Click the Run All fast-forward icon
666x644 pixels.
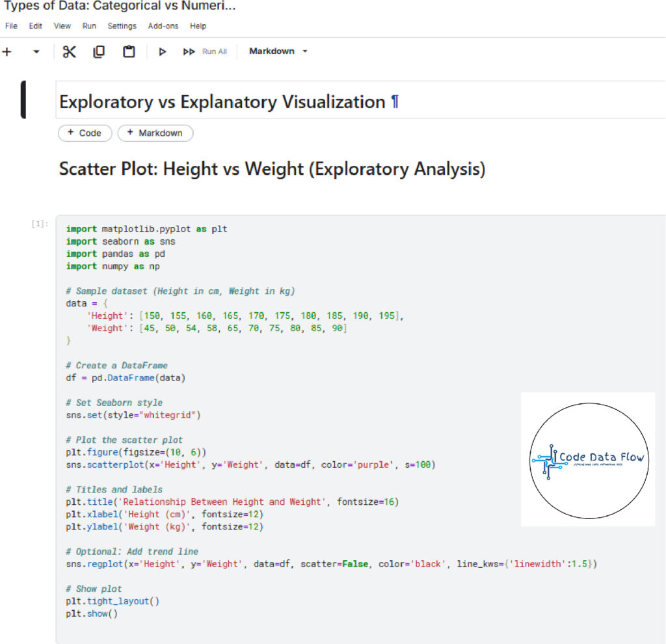189,52
